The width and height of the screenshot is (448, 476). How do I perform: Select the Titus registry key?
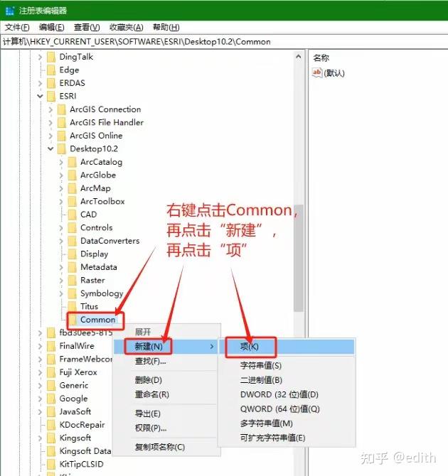89,307
